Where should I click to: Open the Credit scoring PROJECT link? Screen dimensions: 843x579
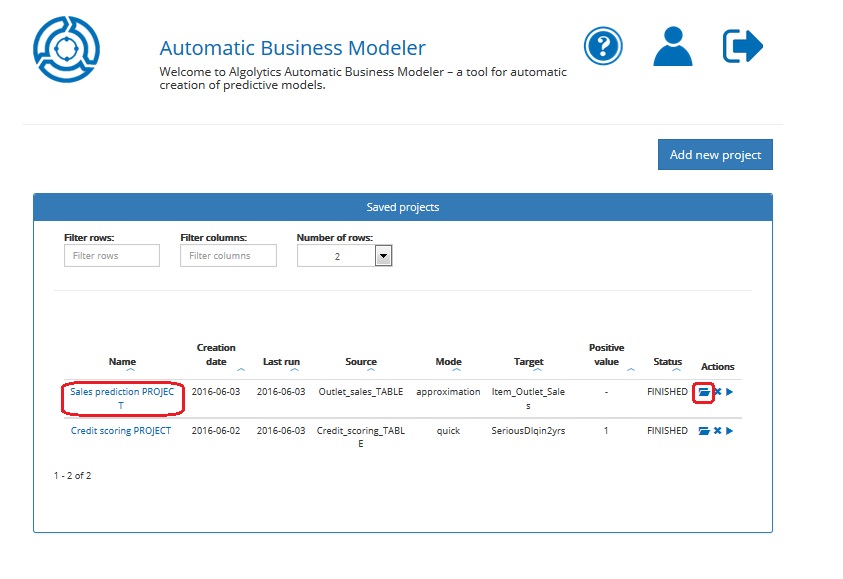tap(121, 431)
